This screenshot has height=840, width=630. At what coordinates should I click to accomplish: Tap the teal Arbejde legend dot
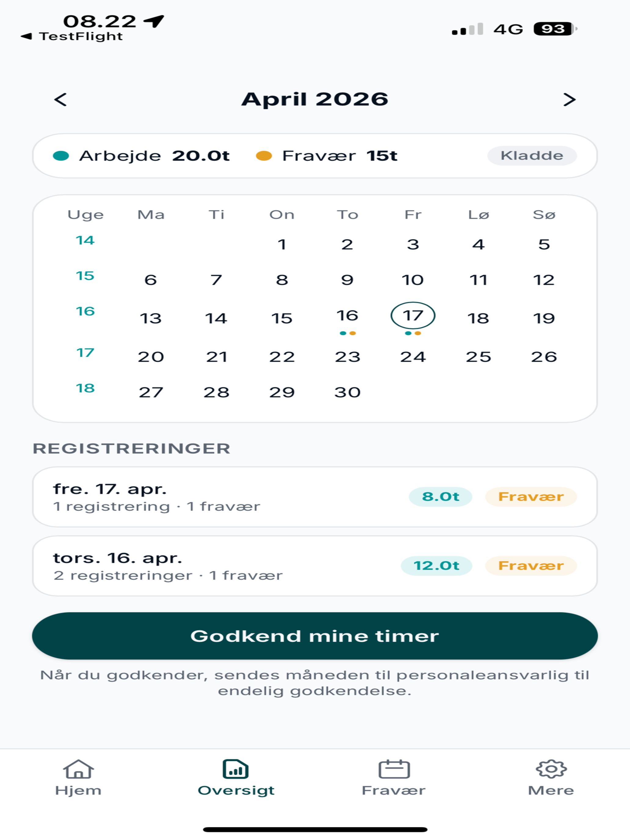[61, 156]
